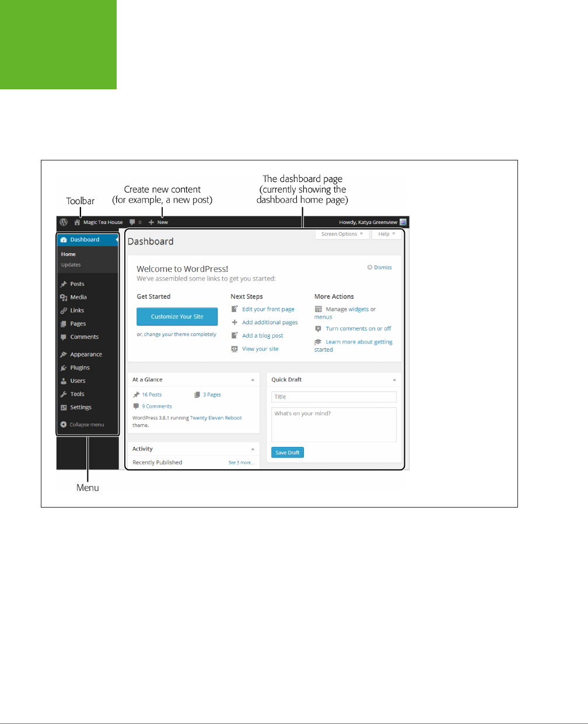
Task: Open the Twenty Eleven Reboot theme link
Action: pos(216,418)
